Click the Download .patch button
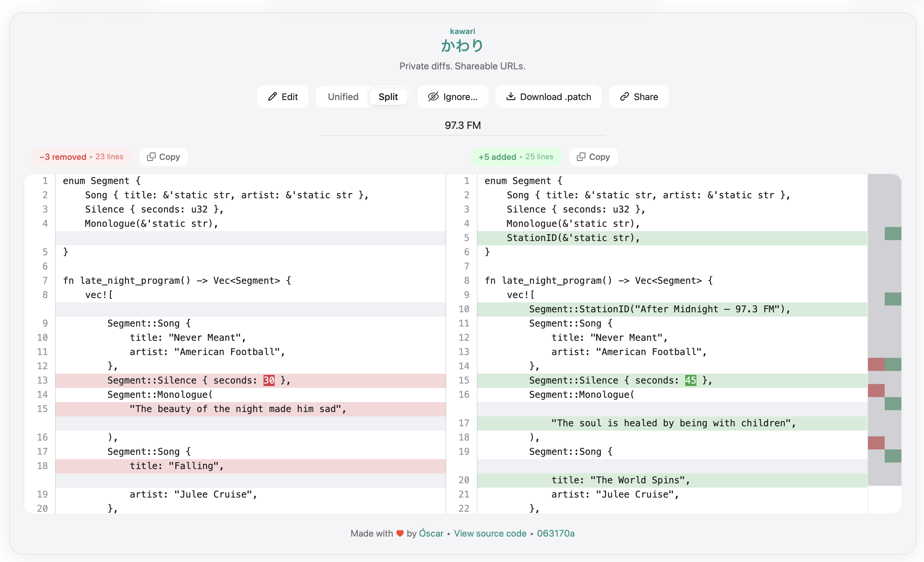Image resolution: width=924 pixels, height=562 pixels. click(x=548, y=97)
